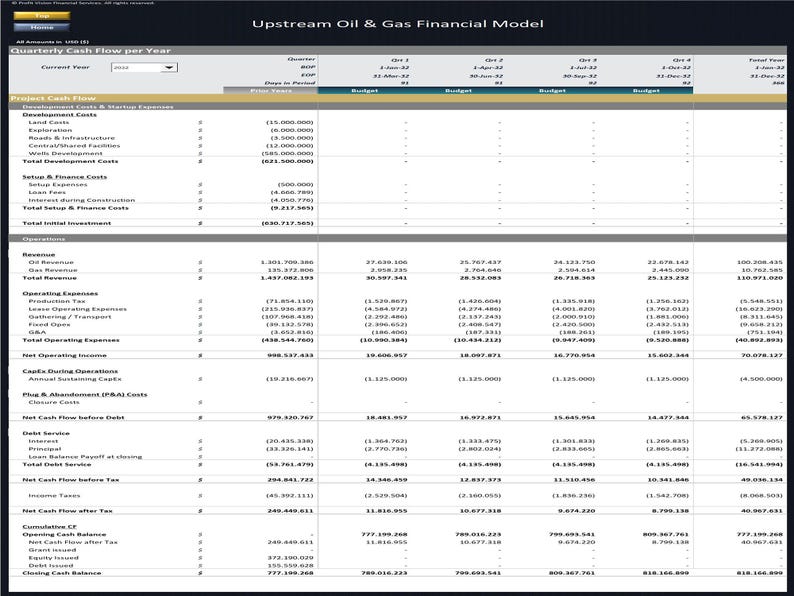This screenshot has height=596, width=794.
Task: Click the Qrt 3 quarter label
Action: (588, 60)
